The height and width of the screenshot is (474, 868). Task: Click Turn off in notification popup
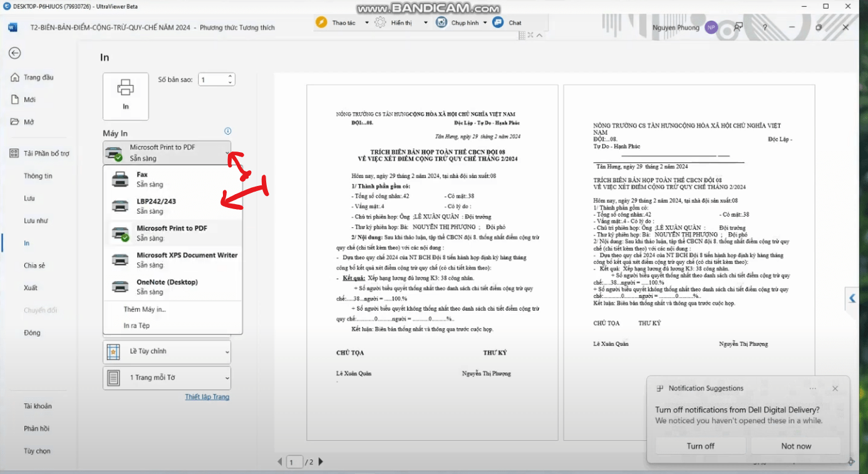pyautogui.click(x=700, y=446)
